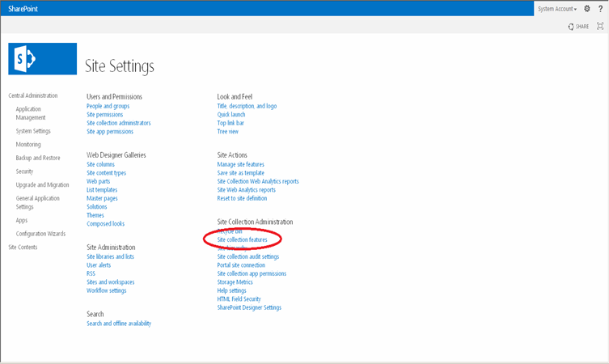Open Portal site connection
The height and width of the screenshot is (364, 609).
(241, 265)
